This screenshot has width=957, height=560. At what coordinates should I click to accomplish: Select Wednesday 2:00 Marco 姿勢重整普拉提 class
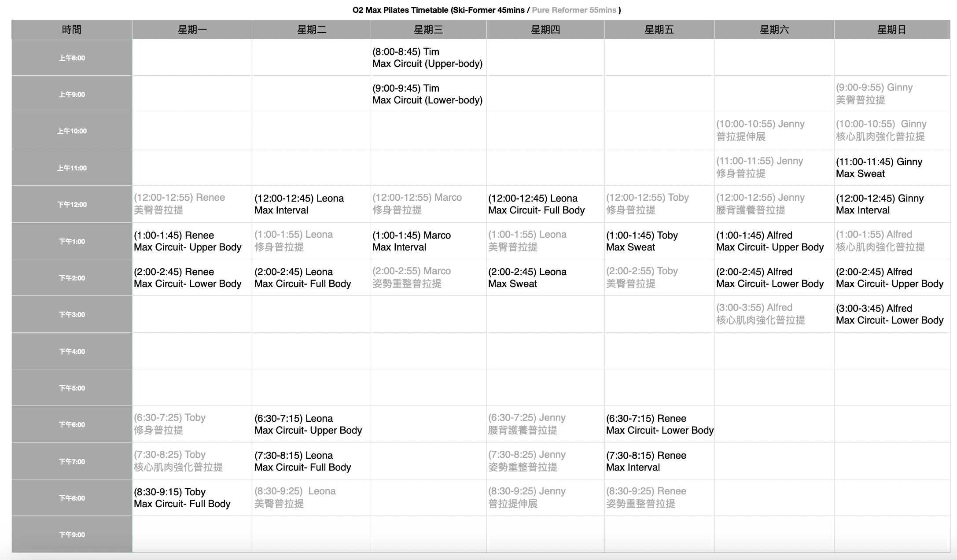pyautogui.click(x=411, y=277)
